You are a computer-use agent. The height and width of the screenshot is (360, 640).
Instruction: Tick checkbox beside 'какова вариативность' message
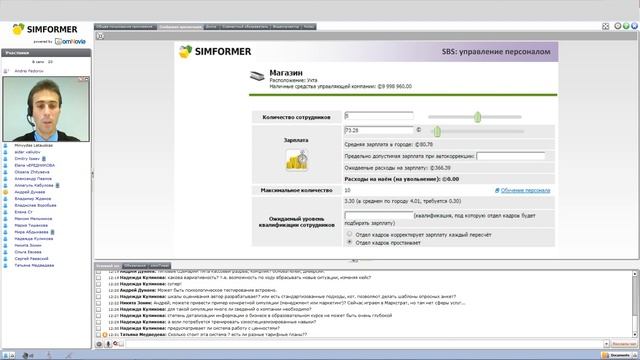click(x=98, y=278)
